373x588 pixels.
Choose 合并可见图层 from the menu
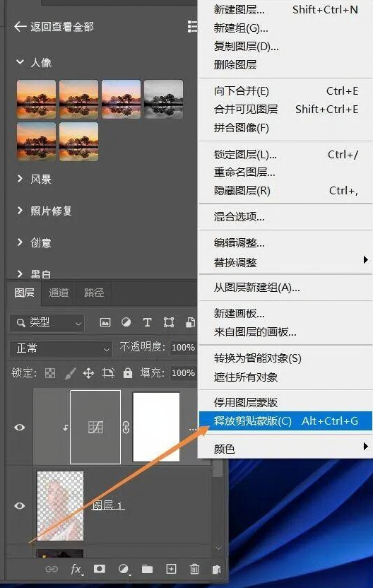tap(285, 109)
